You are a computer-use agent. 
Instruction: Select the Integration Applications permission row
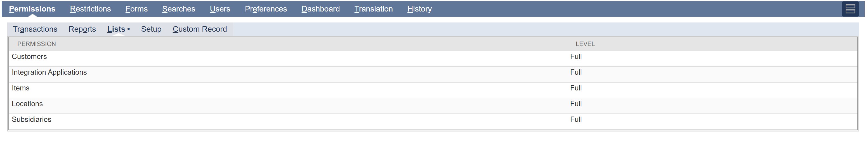point(49,72)
